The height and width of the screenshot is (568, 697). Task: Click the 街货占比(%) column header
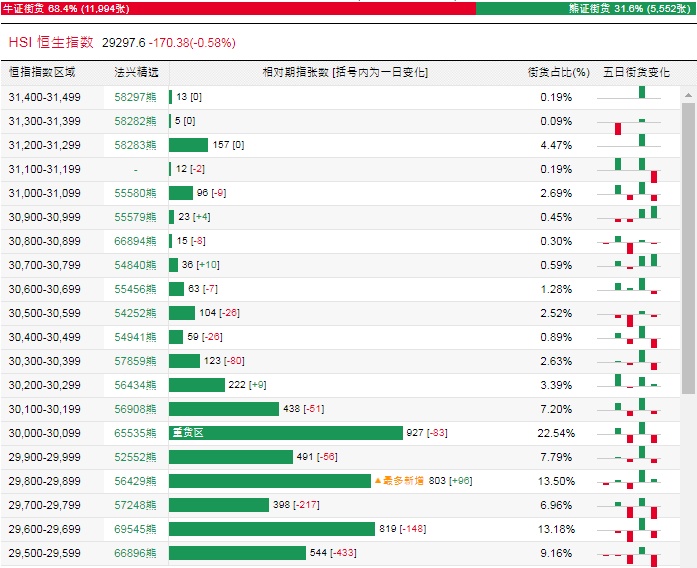[x=559, y=72]
